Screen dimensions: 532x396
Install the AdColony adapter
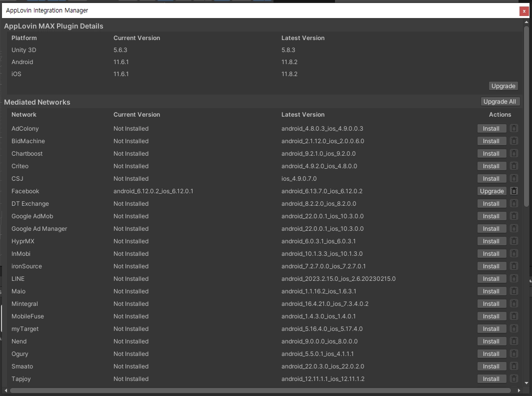pyautogui.click(x=491, y=128)
